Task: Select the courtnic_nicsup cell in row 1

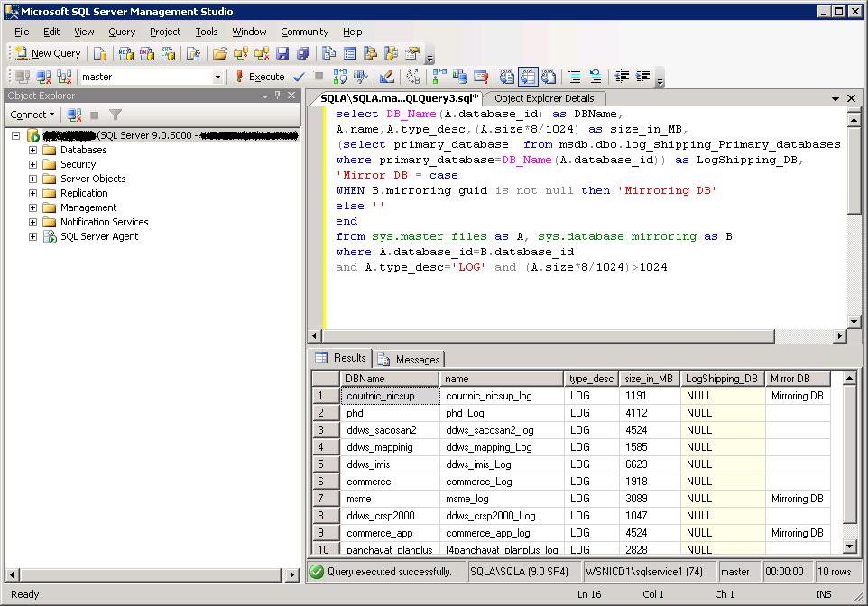Action: [390, 396]
